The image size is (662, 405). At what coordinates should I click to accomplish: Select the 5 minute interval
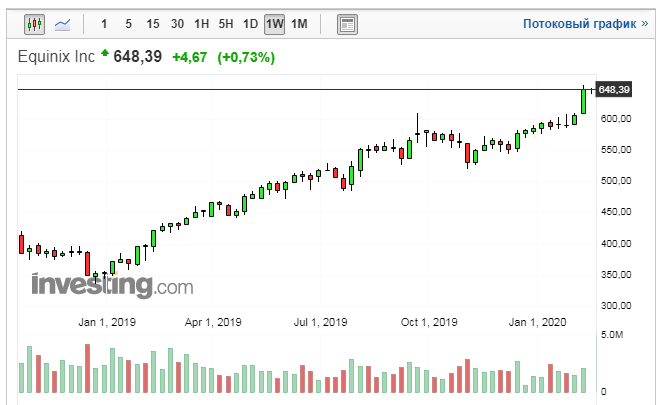[x=128, y=24]
